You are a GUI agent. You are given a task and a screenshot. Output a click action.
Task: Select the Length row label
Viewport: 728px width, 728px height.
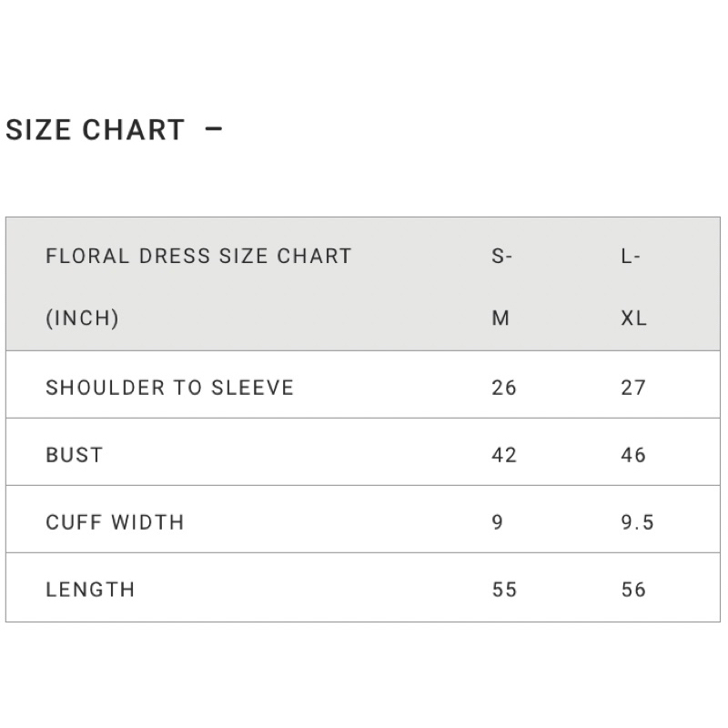(90, 589)
